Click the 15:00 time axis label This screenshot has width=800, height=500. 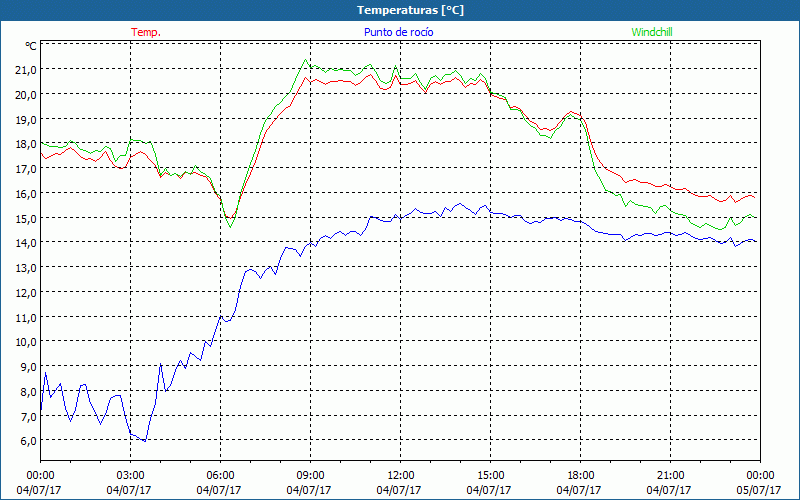(490, 476)
